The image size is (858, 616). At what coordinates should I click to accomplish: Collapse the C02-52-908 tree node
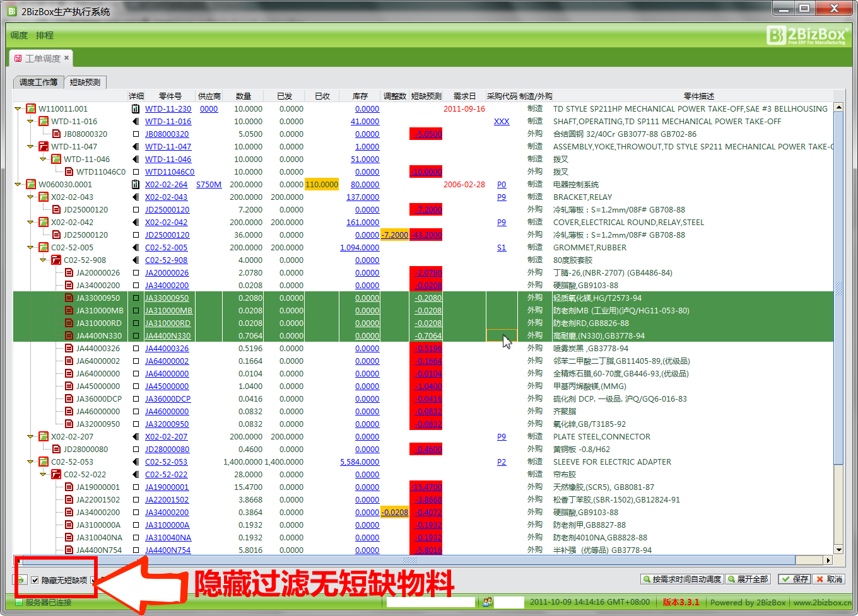(43, 260)
